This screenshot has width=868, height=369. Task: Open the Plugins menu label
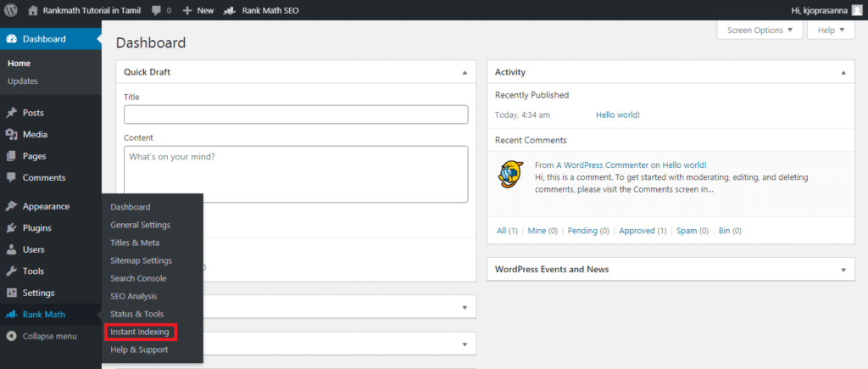click(x=37, y=228)
